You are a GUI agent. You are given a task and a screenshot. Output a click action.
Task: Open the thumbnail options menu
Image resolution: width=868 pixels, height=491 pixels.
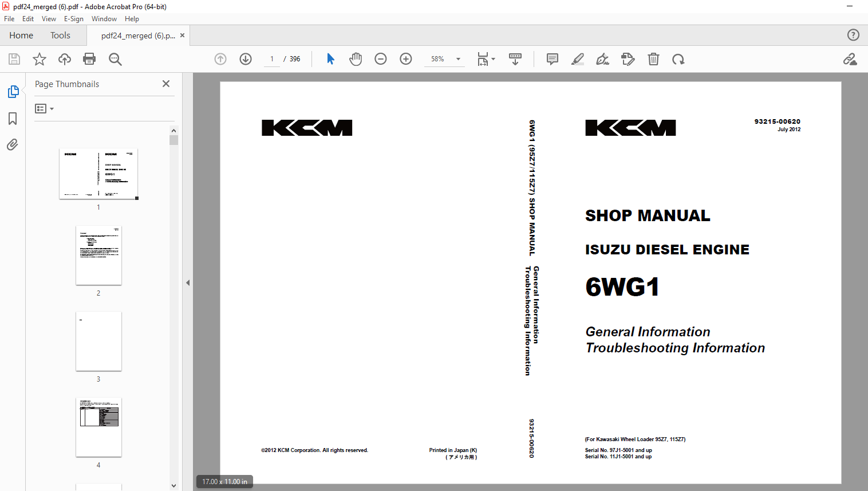coord(44,109)
